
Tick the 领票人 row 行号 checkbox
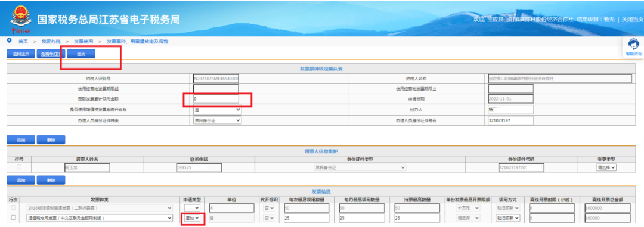point(19,167)
